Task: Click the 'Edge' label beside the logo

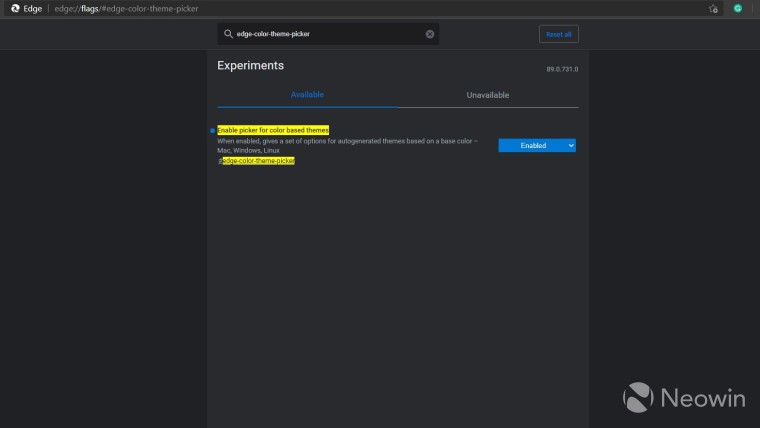Action: coord(32,9)
